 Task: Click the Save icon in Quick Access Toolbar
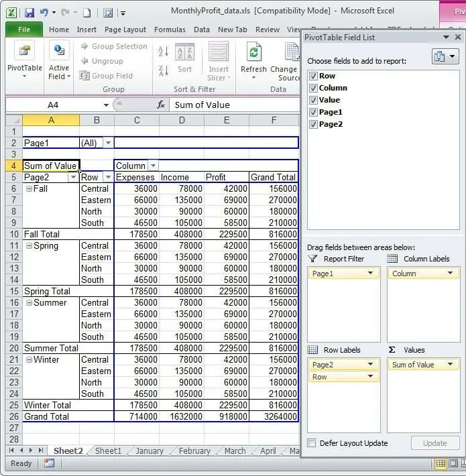pos(30,13)
